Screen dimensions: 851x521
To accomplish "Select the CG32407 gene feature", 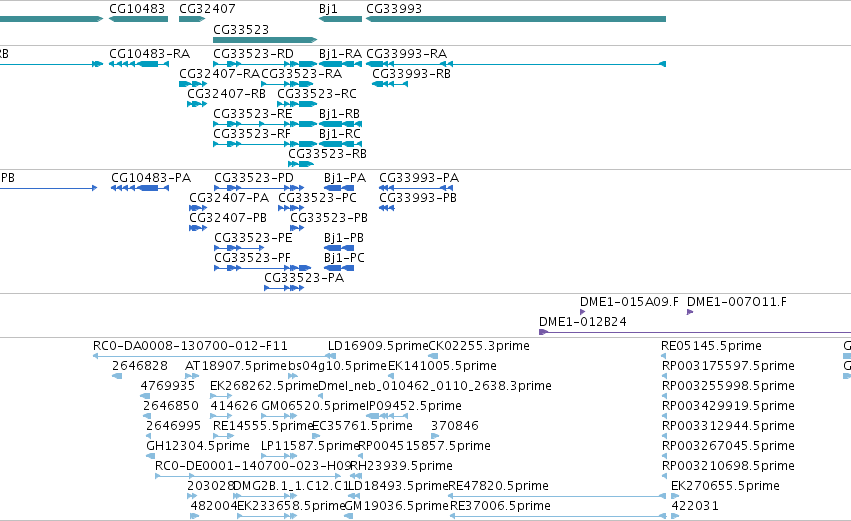I will tap(192, 19).
